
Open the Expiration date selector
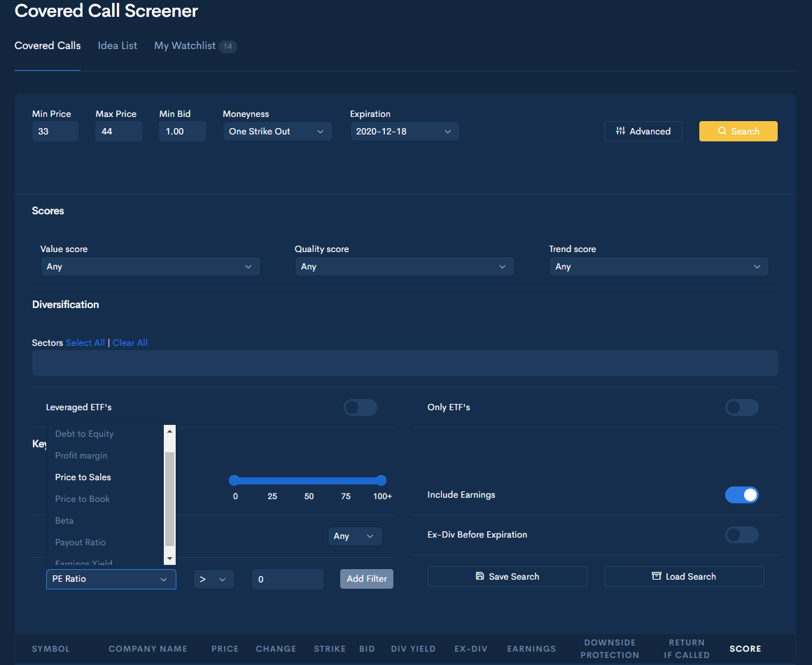[404, 131]
